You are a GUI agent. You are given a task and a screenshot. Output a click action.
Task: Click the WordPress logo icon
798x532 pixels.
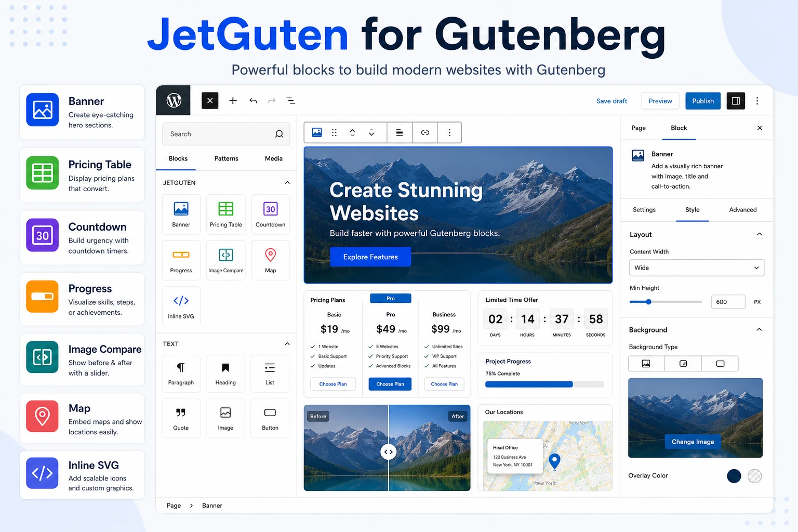(x=174, y=100)
